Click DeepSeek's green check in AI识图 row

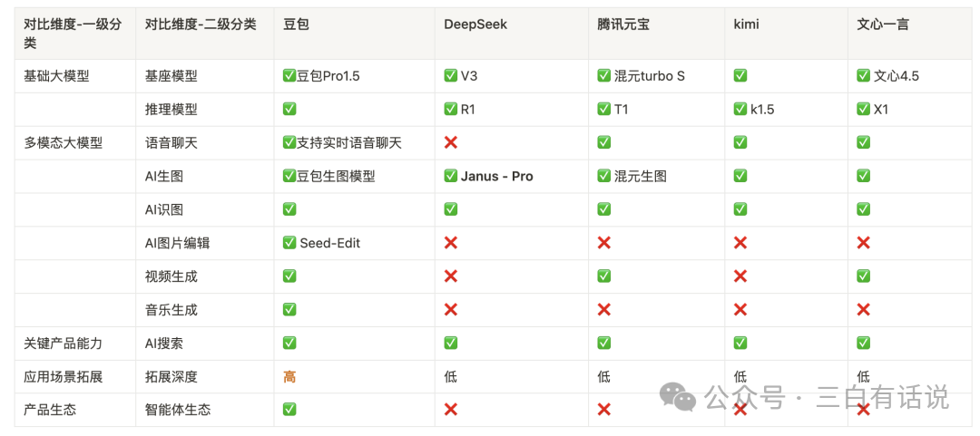coord(451,209)
